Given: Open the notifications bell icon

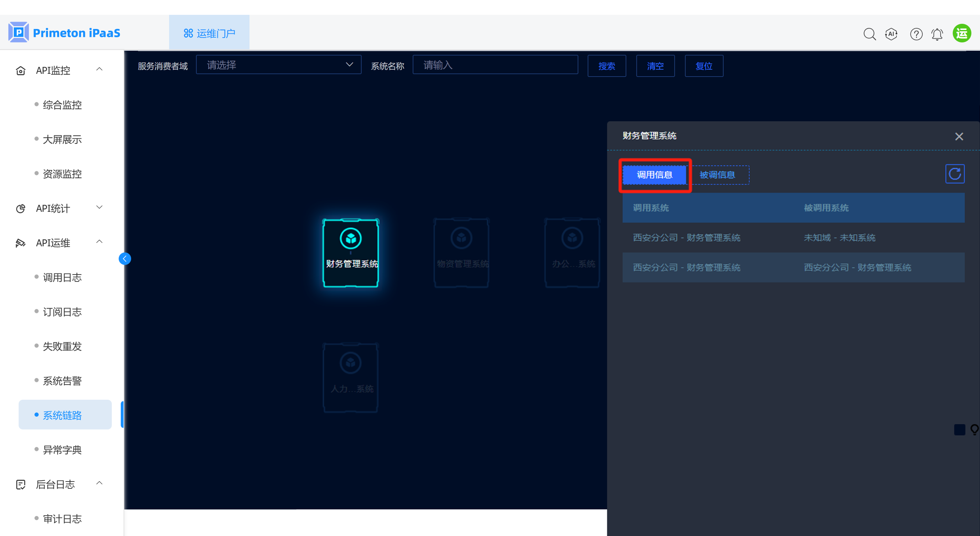Looking at the screenshot, I should point(937,34).
